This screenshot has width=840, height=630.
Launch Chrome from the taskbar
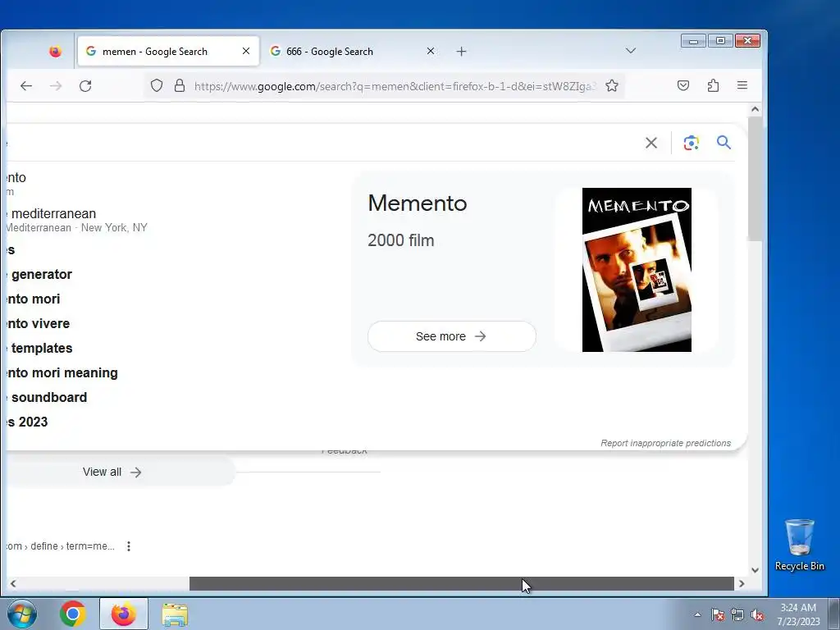coord(73,614)
